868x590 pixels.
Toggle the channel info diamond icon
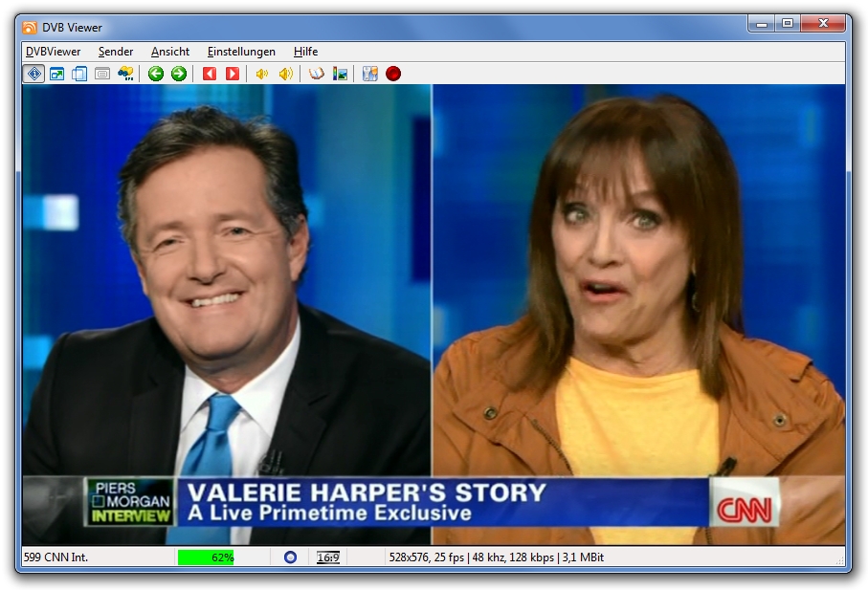coord(34,74)
